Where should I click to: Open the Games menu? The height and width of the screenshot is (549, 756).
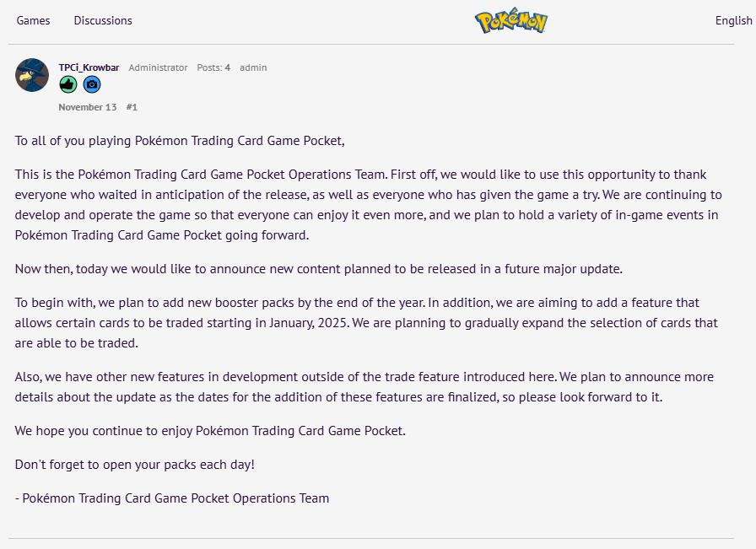(33, 20)
